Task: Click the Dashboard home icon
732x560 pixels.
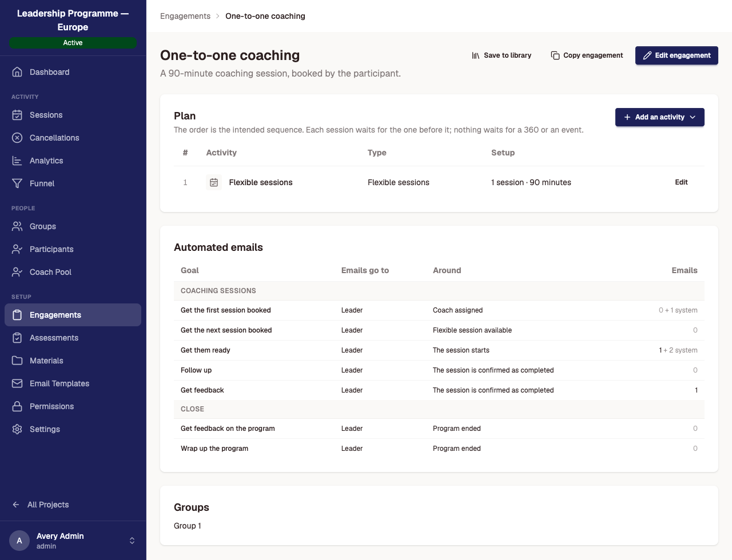Action: [17, 72]
